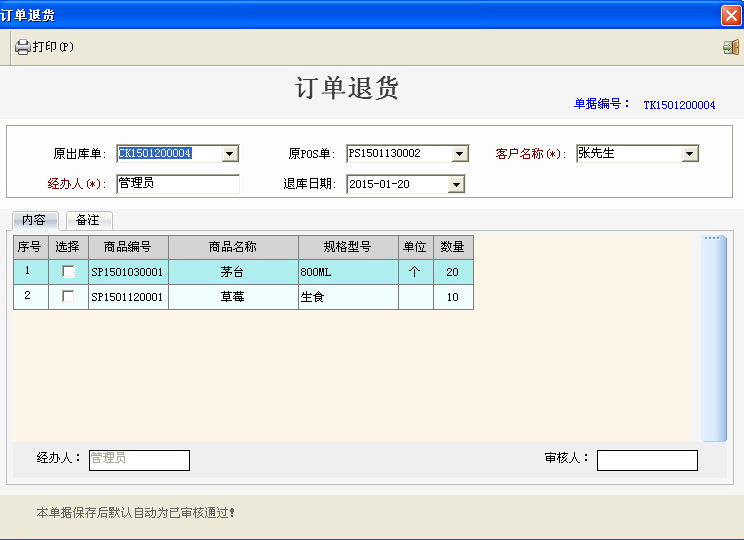
Task: Select the 800ML specification cell
Action: [x=348, y=272]
